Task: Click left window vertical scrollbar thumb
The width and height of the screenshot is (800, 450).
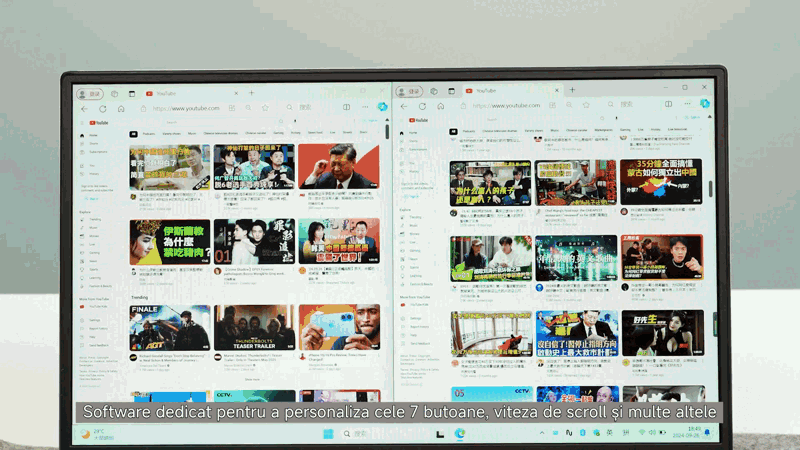Action: coord(387,132)
